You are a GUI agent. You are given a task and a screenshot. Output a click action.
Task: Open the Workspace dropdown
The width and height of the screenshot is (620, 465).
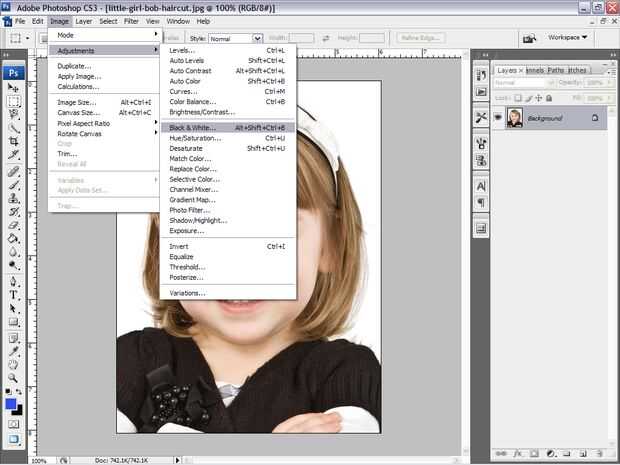click(567, 37)
